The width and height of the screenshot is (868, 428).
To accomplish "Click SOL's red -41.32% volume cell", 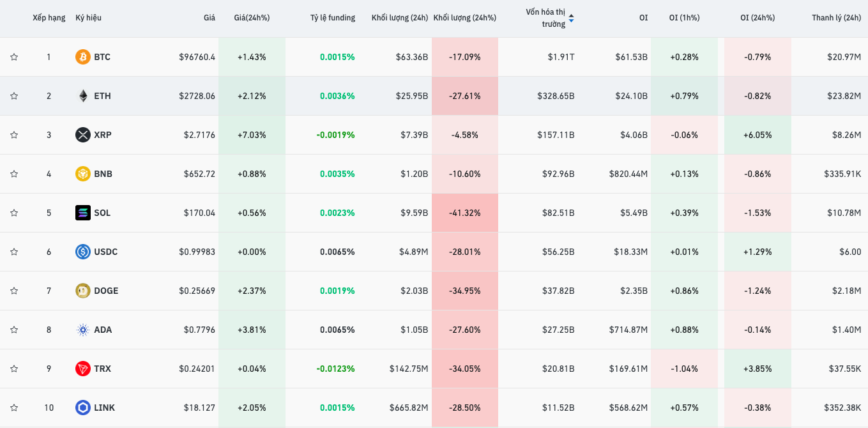I will pos(464,213).
